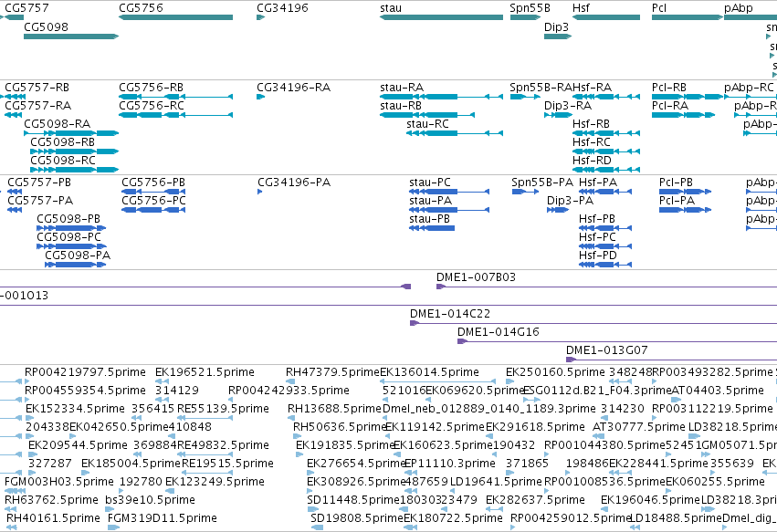Click transcript Dip3-RA
Image resolution: width=777 pixels, height=532 pixels.
tap(558, 115)
